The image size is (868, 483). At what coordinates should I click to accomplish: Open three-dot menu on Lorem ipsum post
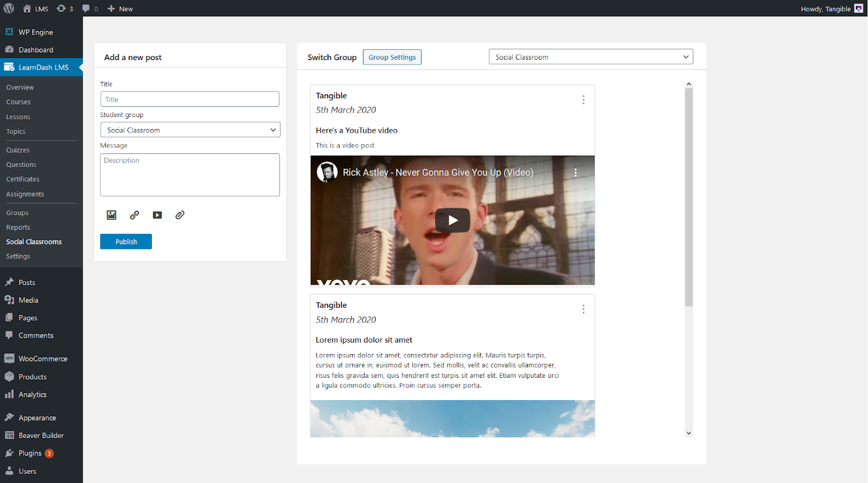tap(583, 309)
